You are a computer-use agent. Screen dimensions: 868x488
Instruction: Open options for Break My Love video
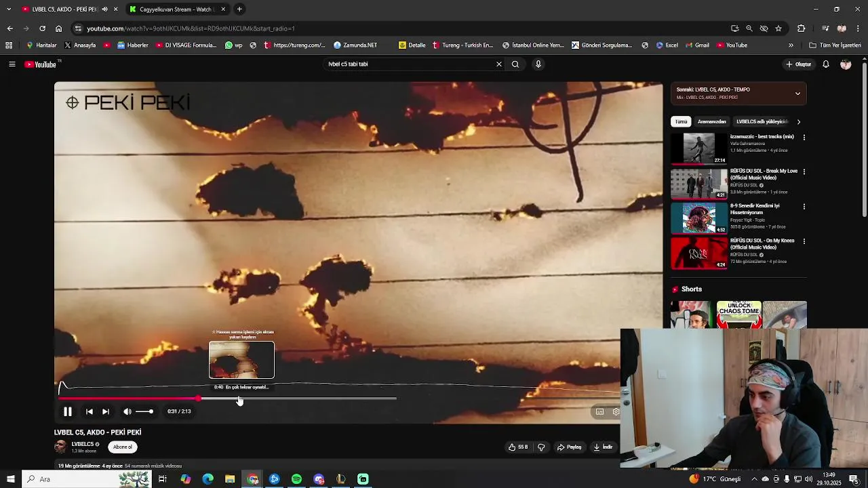point(804,172)
